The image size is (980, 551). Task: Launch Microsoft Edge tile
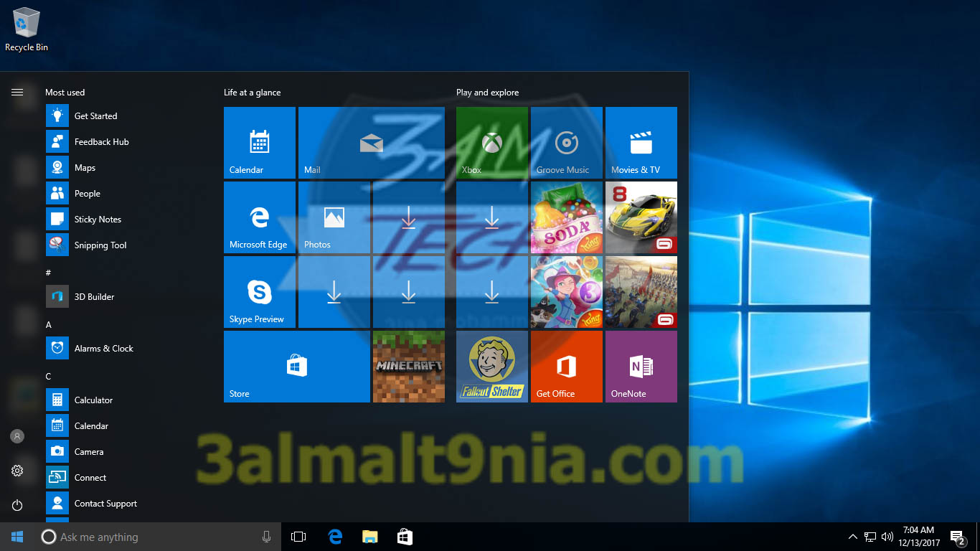coord(260,217)
